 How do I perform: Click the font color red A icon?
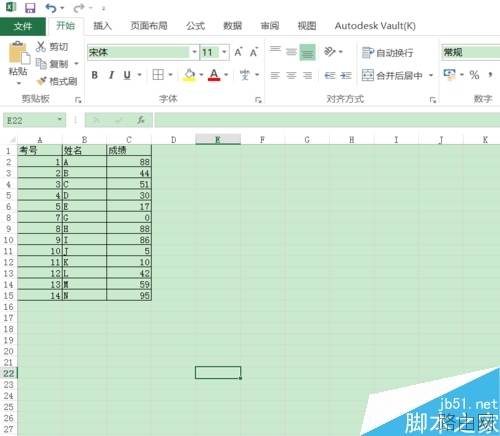214,75
